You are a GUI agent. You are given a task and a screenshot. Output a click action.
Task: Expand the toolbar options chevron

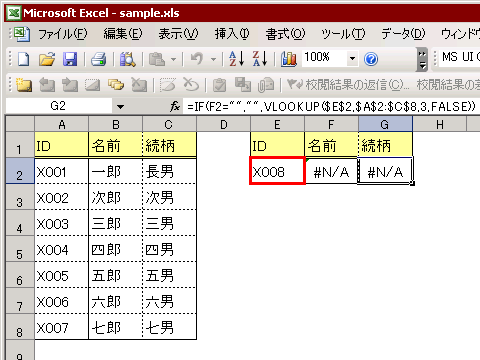(422, 59)
